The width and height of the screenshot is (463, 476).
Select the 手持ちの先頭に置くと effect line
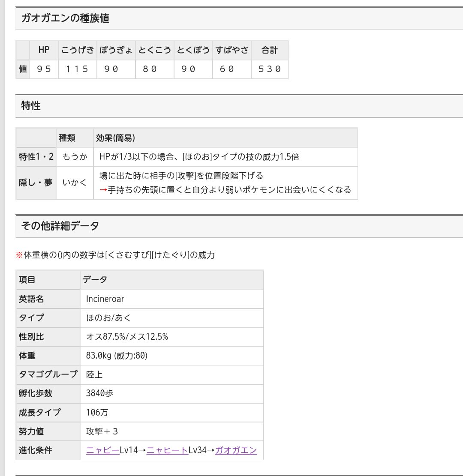point(225,190)
